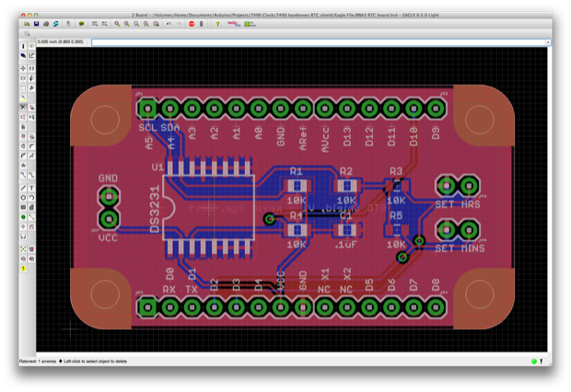Image resolution: width=571 pixels, height=392 pixels.
Task: Select the Paste tool
Action: tap(23, 98)
